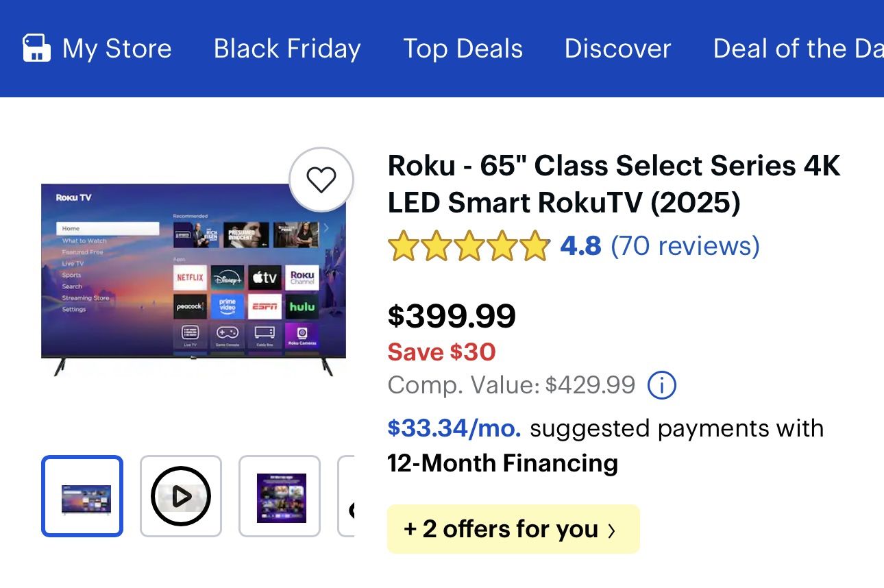Open the Discover page
Screen dimensions: 884x588
pyautogui.click(x=617, y=48)
